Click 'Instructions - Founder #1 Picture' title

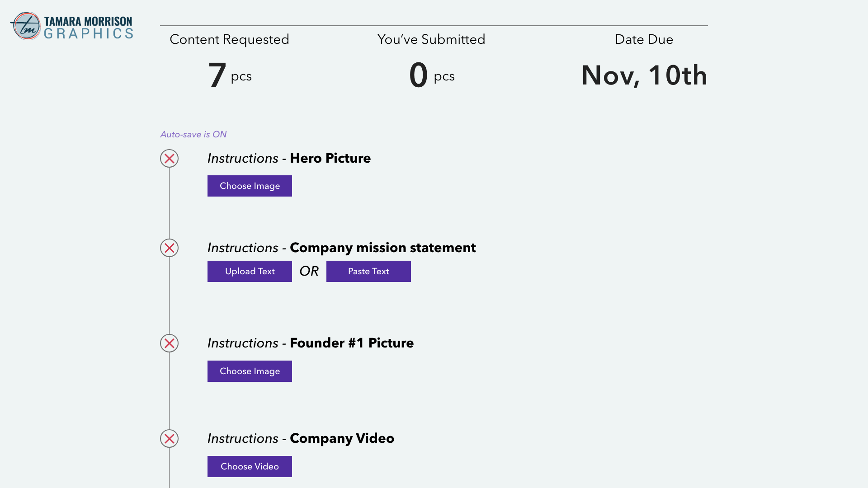(310, 343)
